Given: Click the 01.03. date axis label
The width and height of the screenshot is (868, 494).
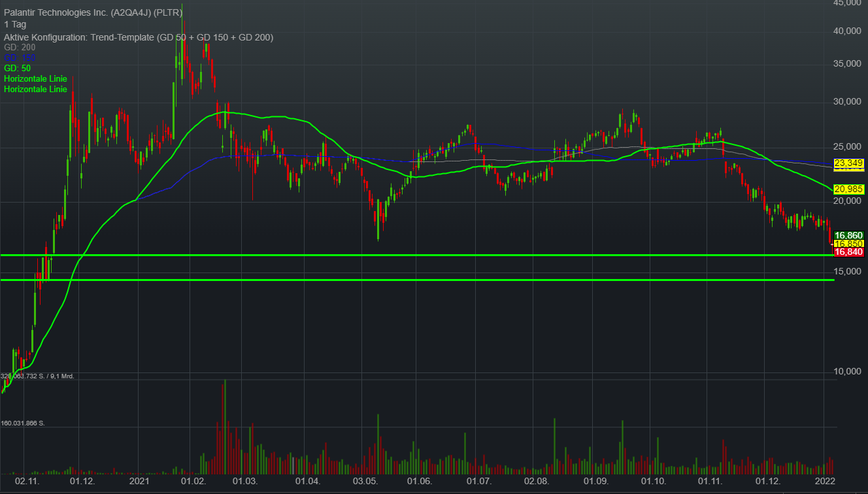Looking at the screenshot, I should coord(244,481).
